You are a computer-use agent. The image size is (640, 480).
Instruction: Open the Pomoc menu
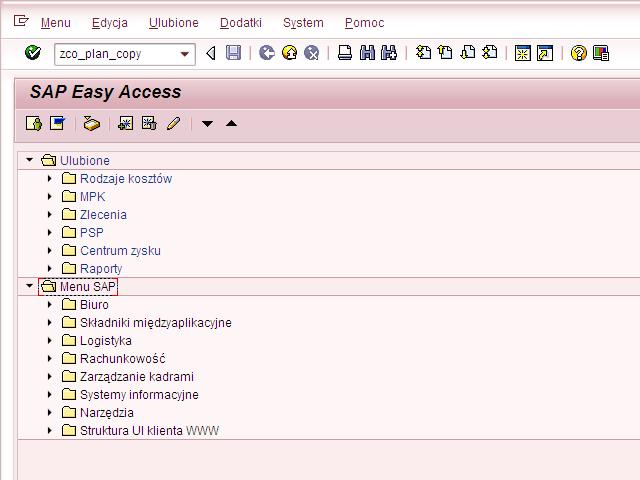(x=364, y=23)
